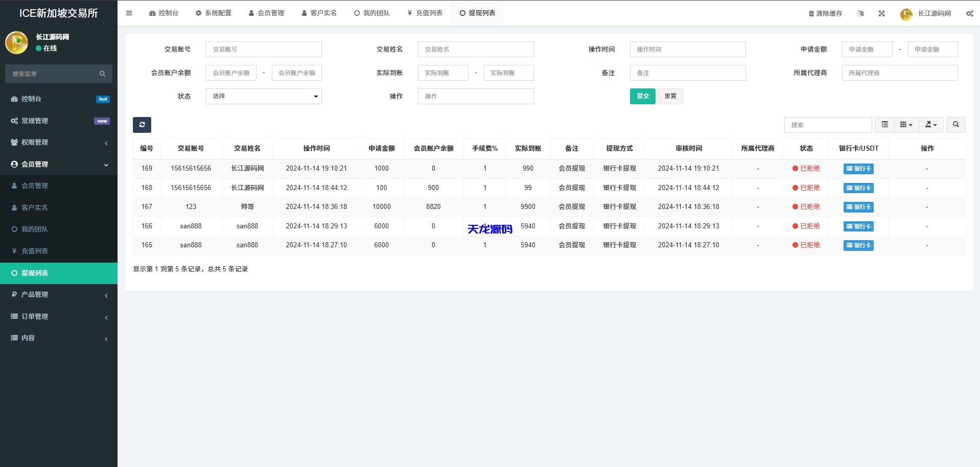This screenshot has width=980, height=467.
Task: Click inside the 交易账号 input field
Action: (263, 49)
